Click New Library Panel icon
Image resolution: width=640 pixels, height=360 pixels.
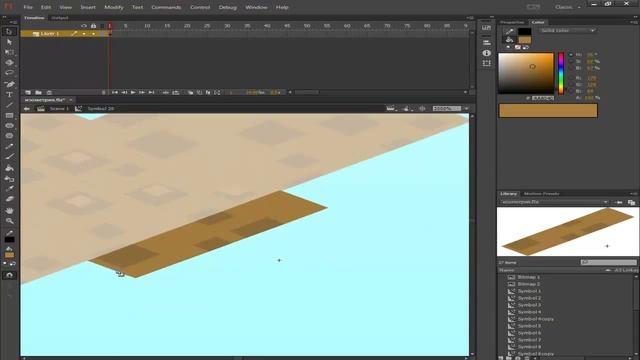point(631,202)
